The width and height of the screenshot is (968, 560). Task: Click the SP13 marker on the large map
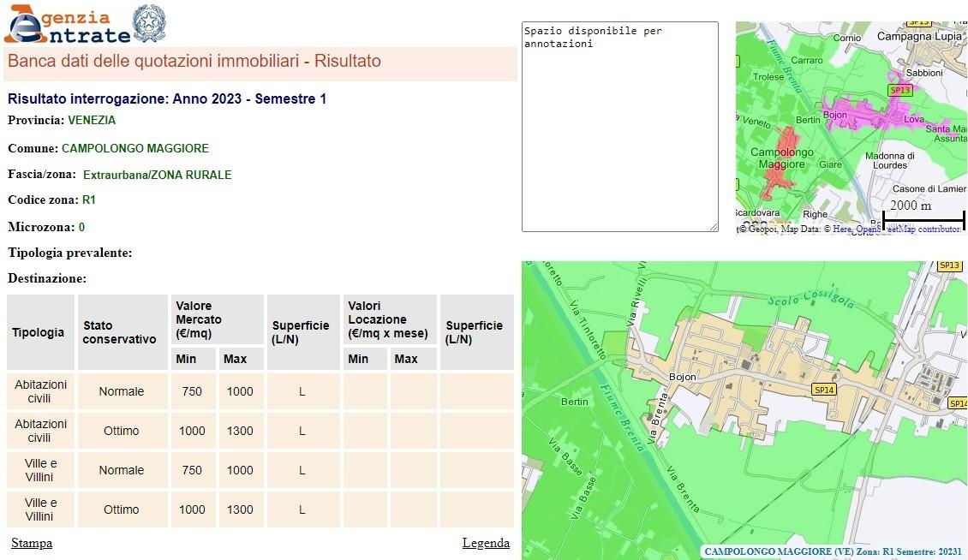pyautogui.click(x=949, y=265)
